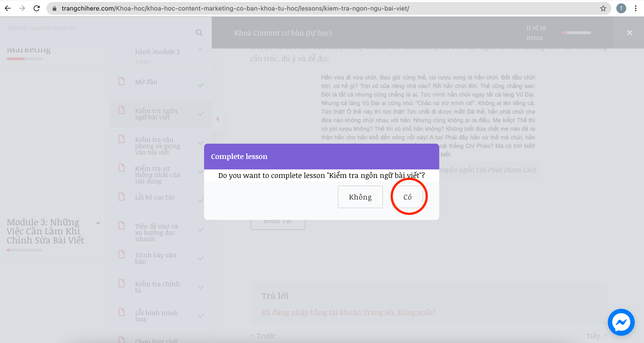Close the course viewer with X

point(630,33)
